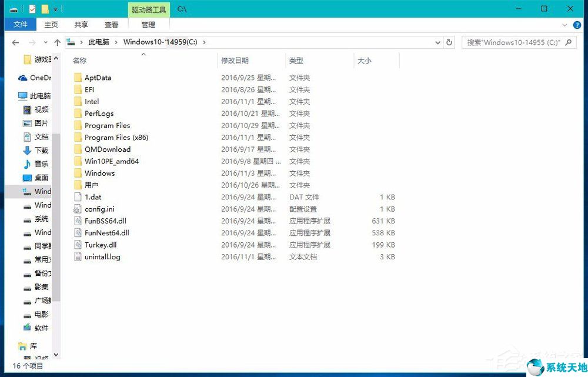Screen dimensions: 588x377
Task: Open 视频 in the navigation pane
Action: click(36, 109)
